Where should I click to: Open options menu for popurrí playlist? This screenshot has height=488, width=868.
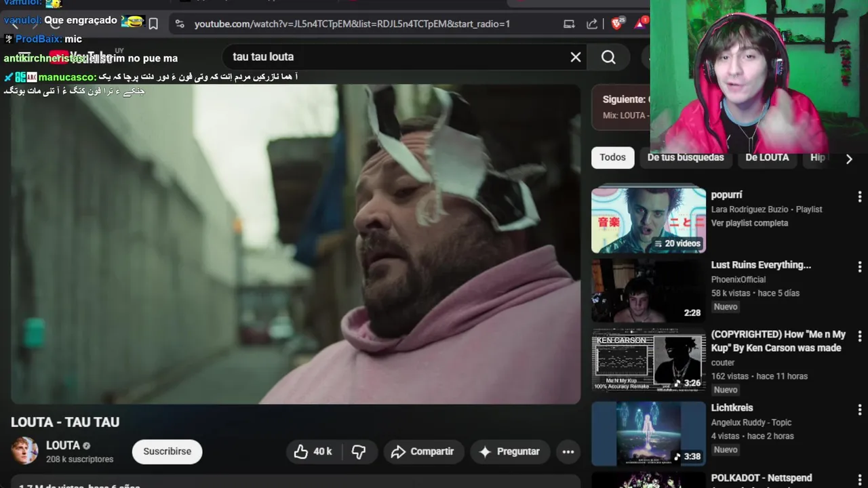point(859,196)
